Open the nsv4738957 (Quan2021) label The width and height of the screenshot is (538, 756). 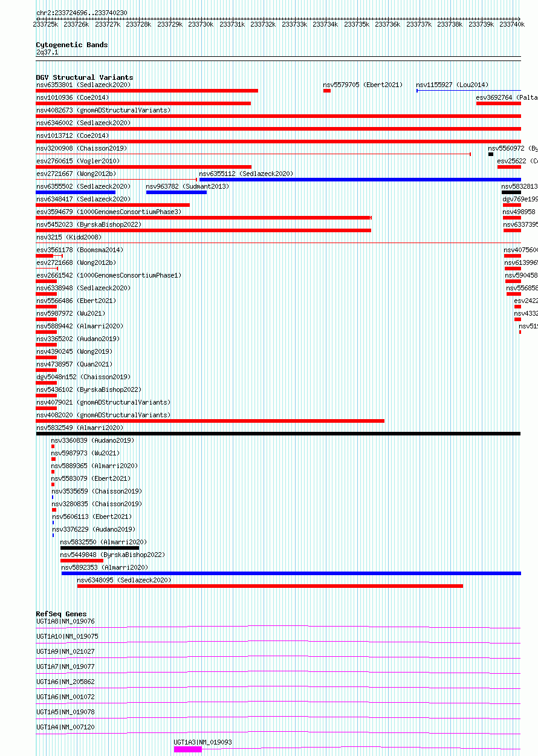[x=74, y=364]
